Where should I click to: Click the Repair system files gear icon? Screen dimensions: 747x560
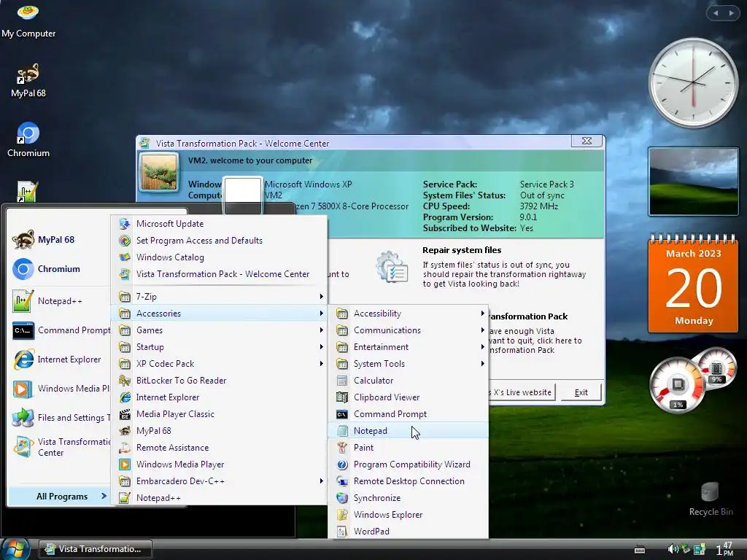[391, 267]
